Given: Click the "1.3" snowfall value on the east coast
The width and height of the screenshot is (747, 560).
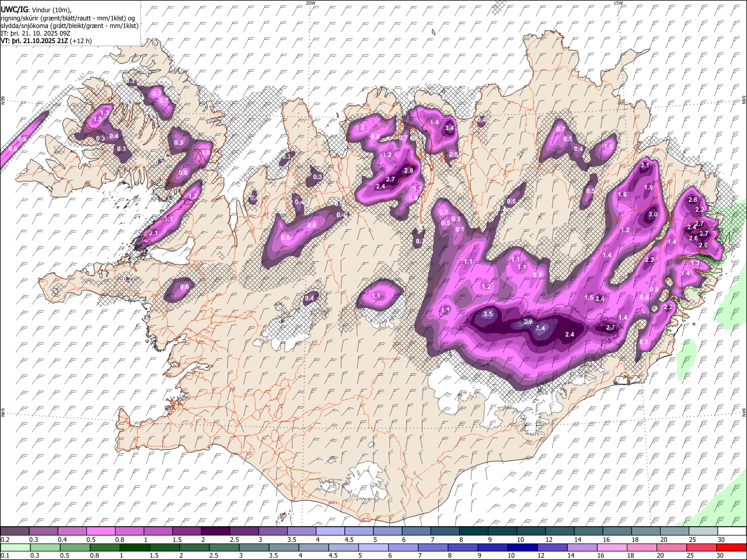Looking at the screenshot, I should [x=695, y=264].
